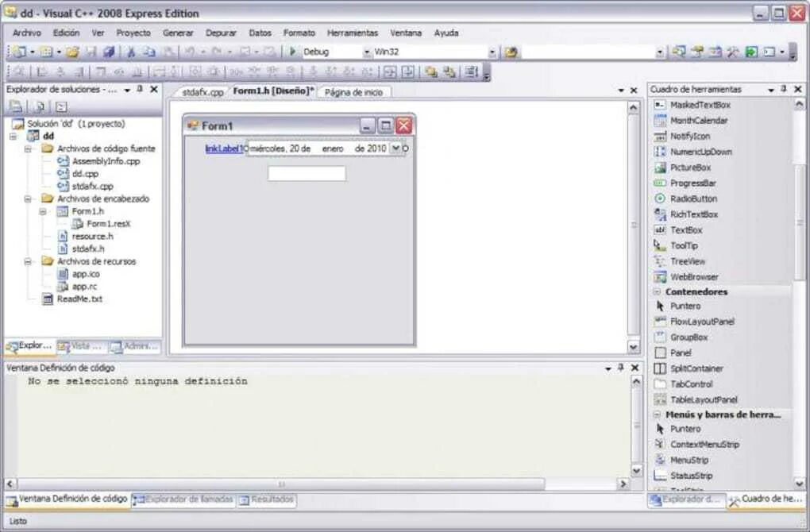This screenshot has width=810, height=532.
Task: Select the MenuStrip tool in toolbox
Action: (x=689, y=460)
